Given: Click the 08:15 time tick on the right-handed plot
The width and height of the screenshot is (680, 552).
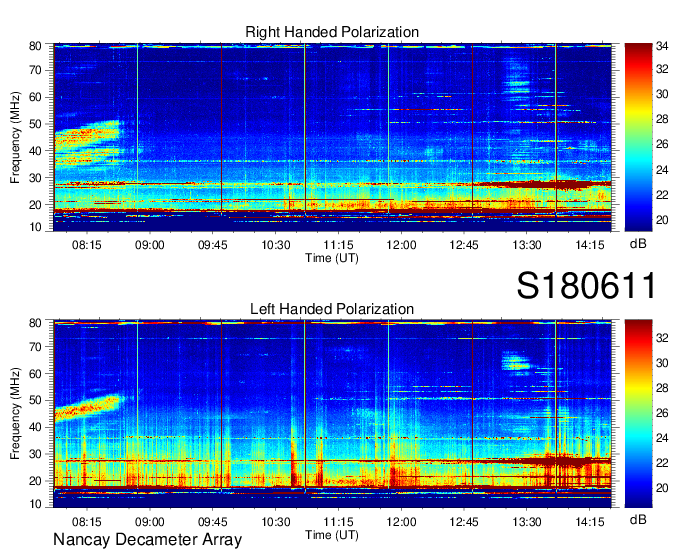Looking at the screenshot, I should pyautogui.click(x=87, y=245).
